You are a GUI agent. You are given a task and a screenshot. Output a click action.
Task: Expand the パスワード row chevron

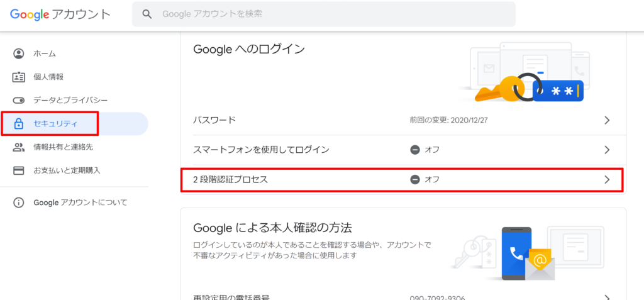pyautogui.click(x=606, y=120)
